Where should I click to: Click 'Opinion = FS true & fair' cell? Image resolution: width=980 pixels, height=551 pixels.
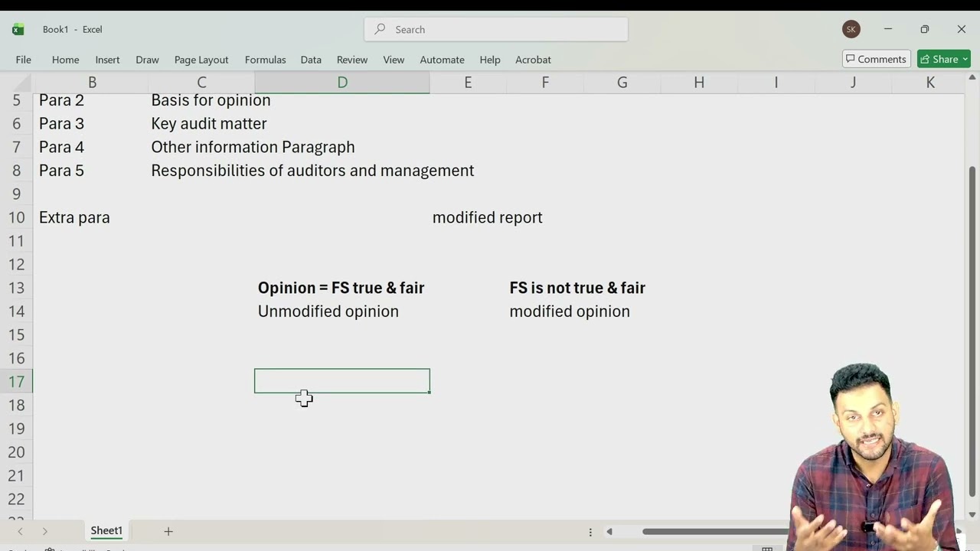coord(342,288)
